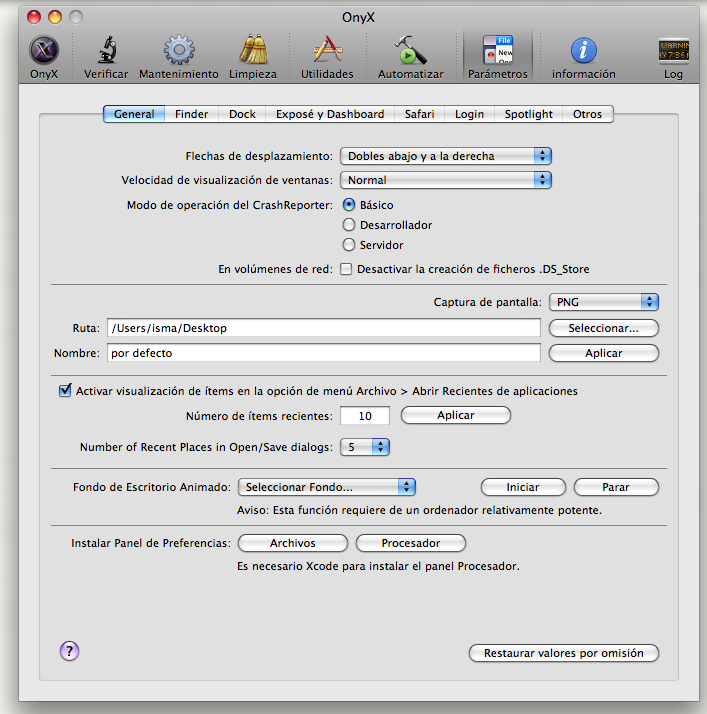The width and height of the screenshot is (707, 714).
Task: Click the purple help question mark
Action: pyautogui.click(x=69, y=651)
